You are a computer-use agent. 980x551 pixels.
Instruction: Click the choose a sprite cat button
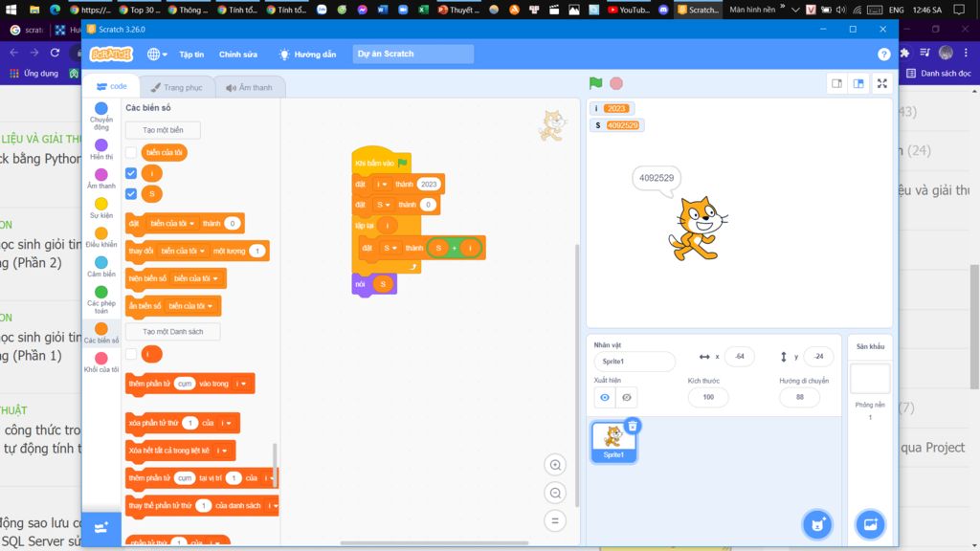(817, 524)
